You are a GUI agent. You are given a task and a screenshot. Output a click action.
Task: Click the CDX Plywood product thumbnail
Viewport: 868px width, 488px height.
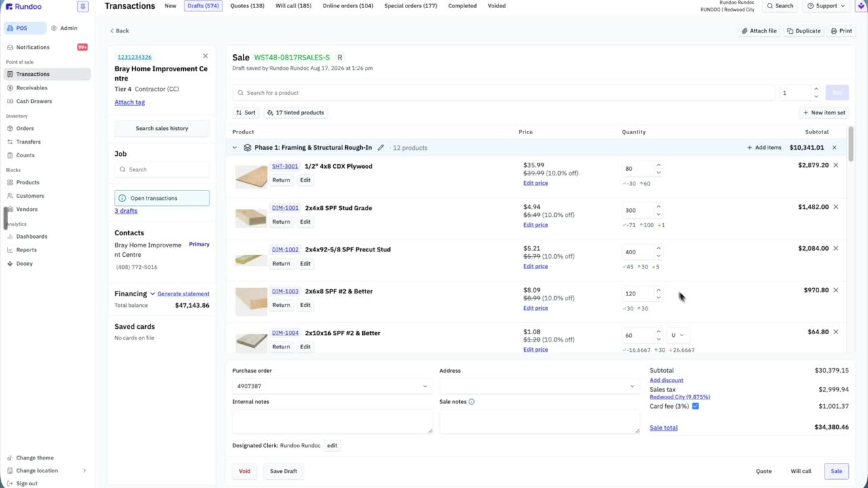251,176
